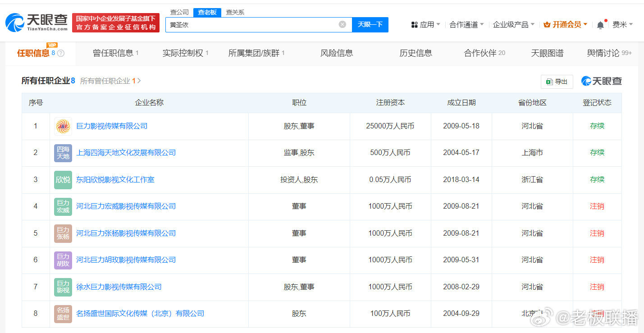Click the 天眼一下 search button
This screenshot has width=644, height=333.
coord(370,25)
